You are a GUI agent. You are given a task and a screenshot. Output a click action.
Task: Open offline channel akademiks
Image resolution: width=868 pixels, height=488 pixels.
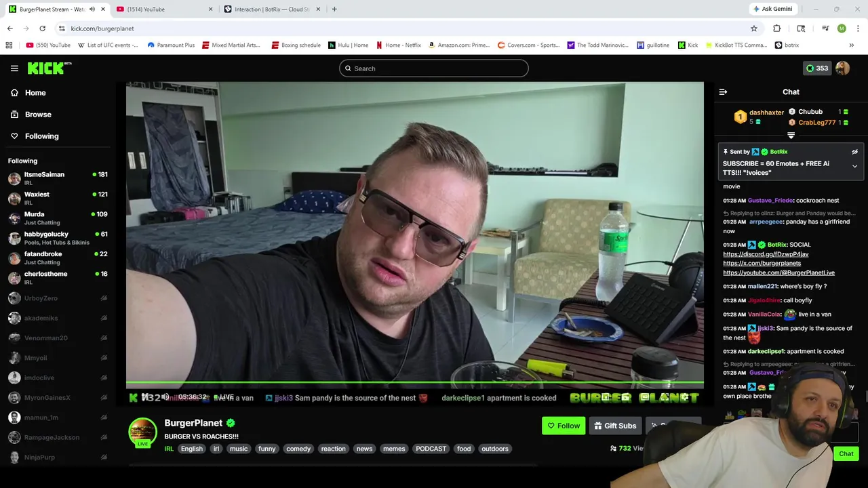(x=58, y=318)
